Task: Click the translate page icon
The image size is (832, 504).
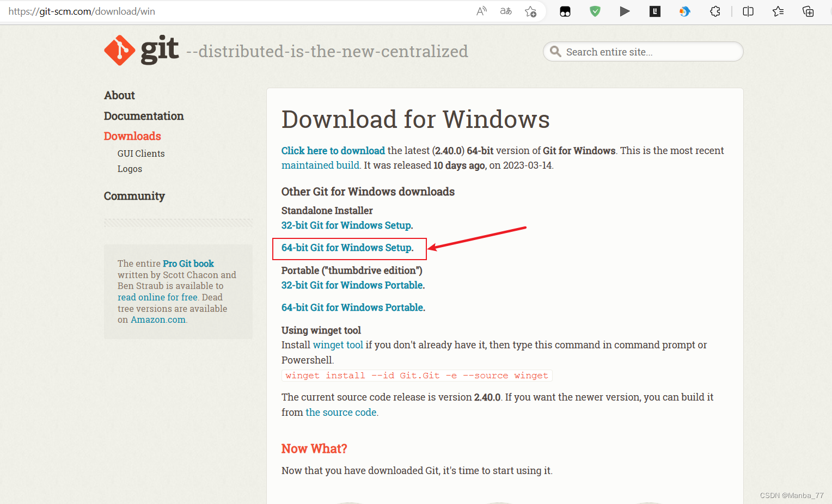Action: [506, 11]
